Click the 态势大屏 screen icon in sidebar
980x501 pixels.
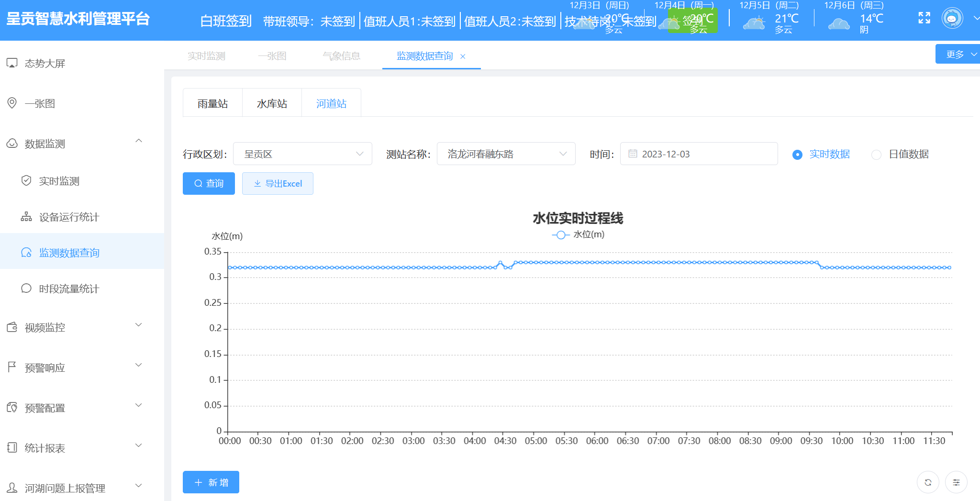tap(12, 63)
